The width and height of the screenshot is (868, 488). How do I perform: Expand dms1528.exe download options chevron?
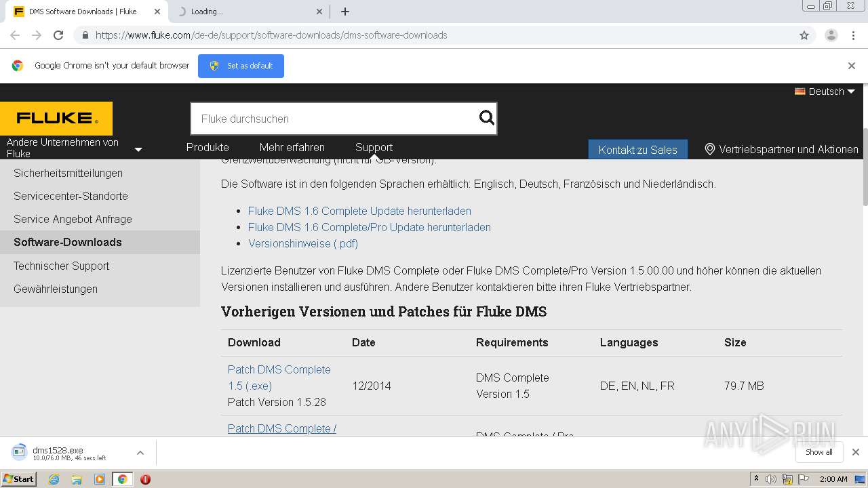(x=140, y=452)
